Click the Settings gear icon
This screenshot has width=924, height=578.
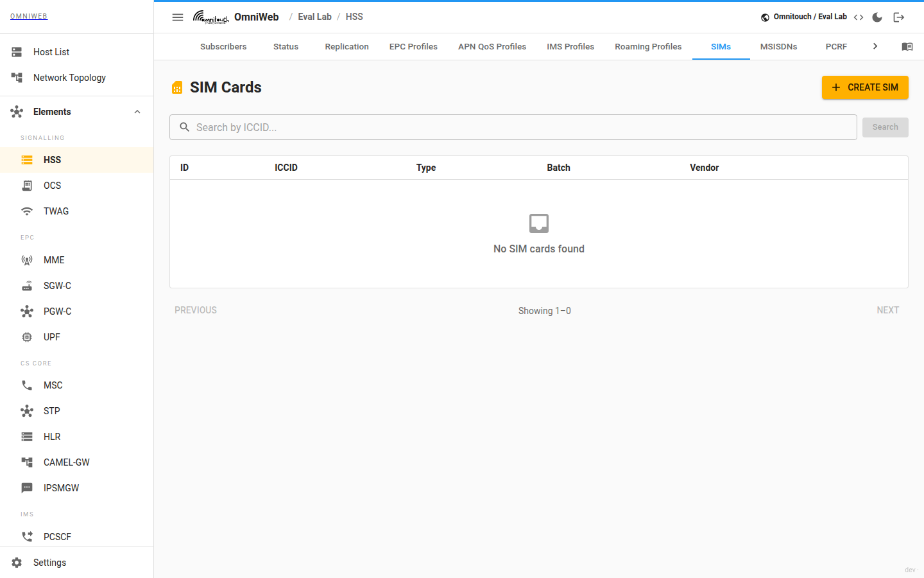pos(17,563)
